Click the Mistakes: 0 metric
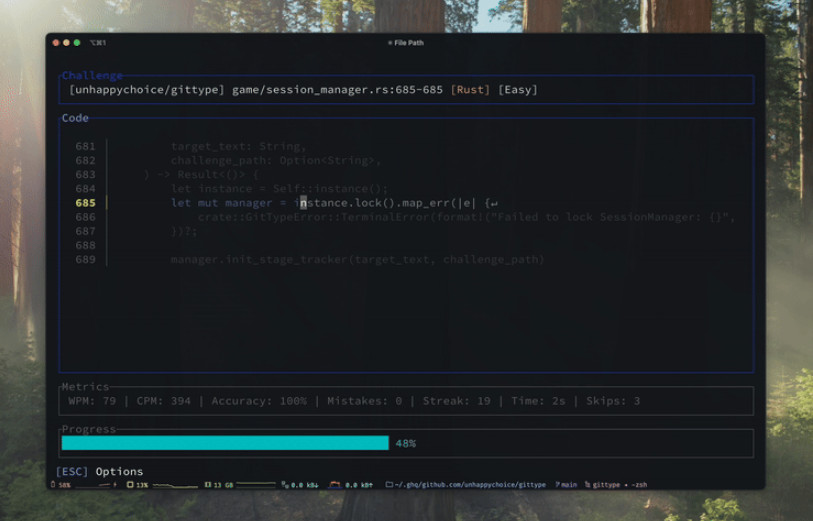Screen dimensions: 813x521 tap(365, 401)
